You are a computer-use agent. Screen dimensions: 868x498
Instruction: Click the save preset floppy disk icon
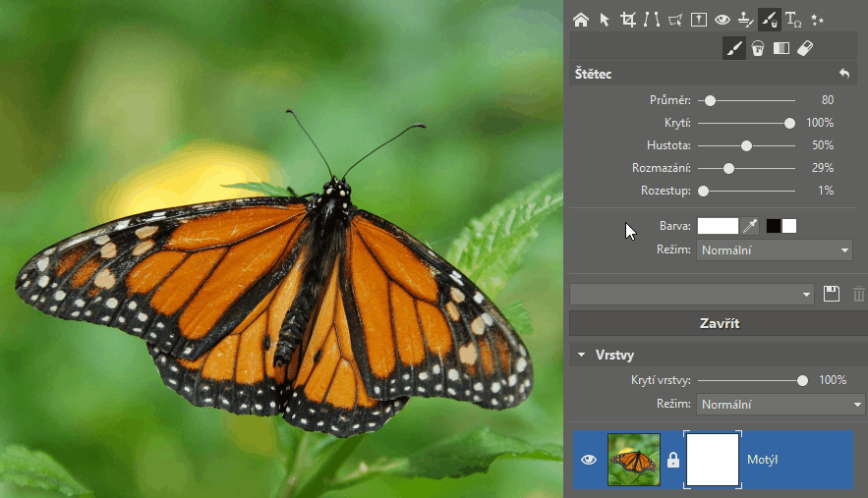832,294
